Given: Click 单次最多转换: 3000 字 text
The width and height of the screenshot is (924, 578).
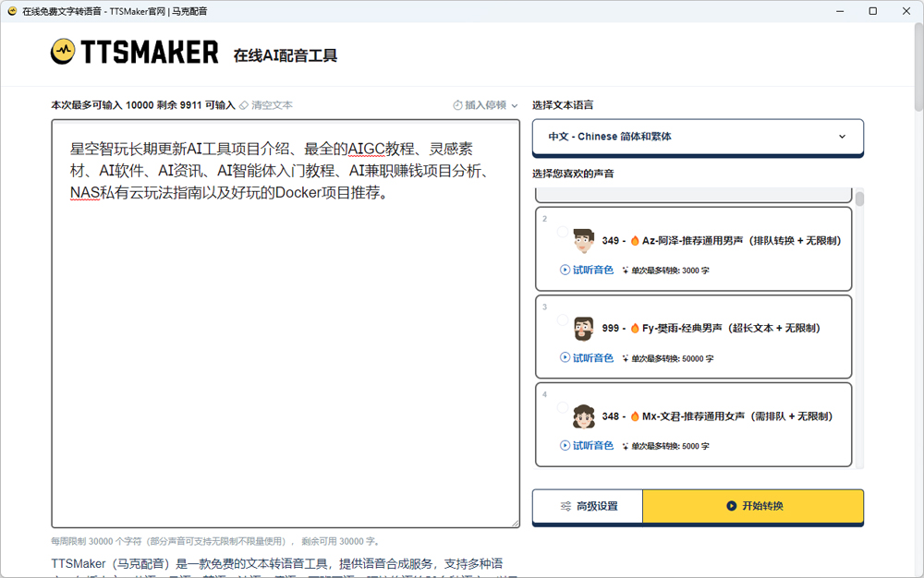Looking at the screenshot, I should [x=671, y=271].
